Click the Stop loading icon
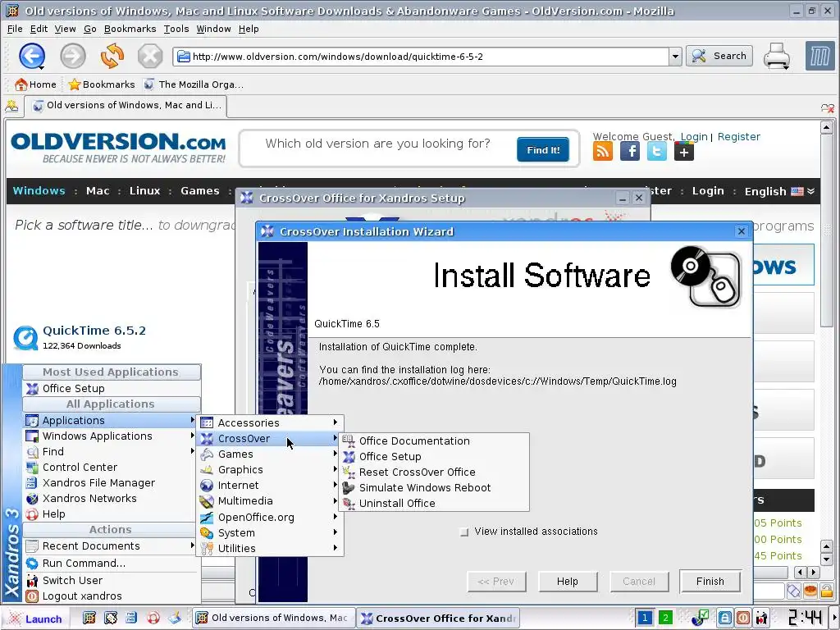Image resolution: width=840 pixels, height=630 pixels. (x=150, y=56)
